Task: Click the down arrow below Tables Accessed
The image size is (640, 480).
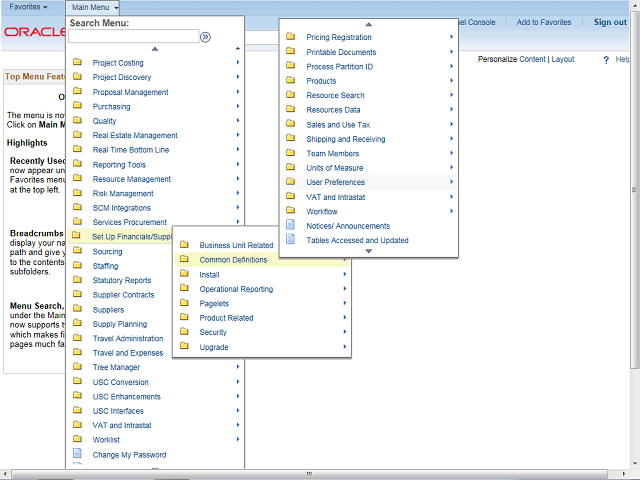Action: 369,251
